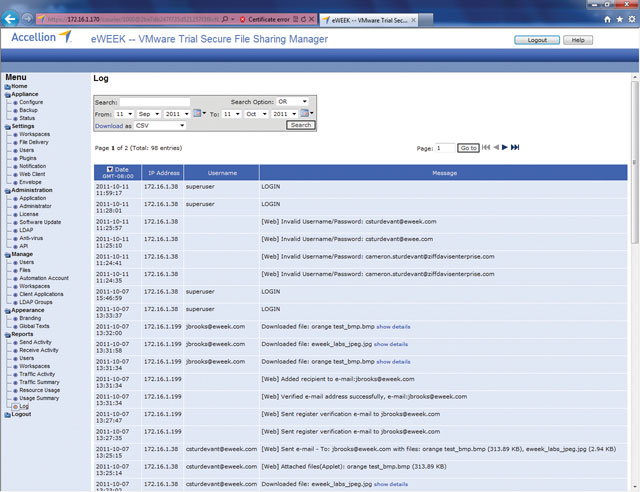Open the browser tools gear icon
Viewport: 640px width, 492px height.
click(632, 19)
